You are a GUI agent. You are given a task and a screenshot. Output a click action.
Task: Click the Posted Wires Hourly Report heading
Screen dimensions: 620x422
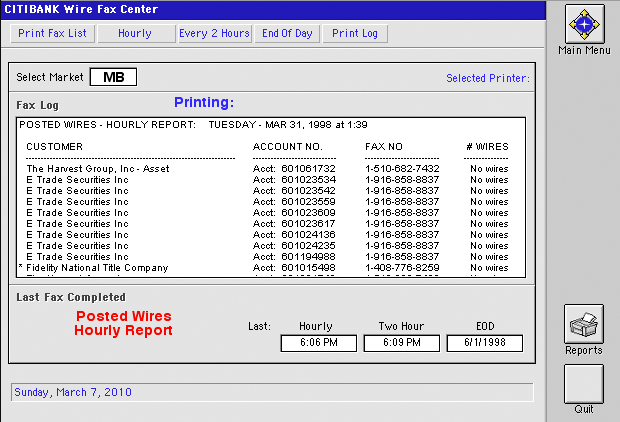pyautogui.click(x=123, y=323)
